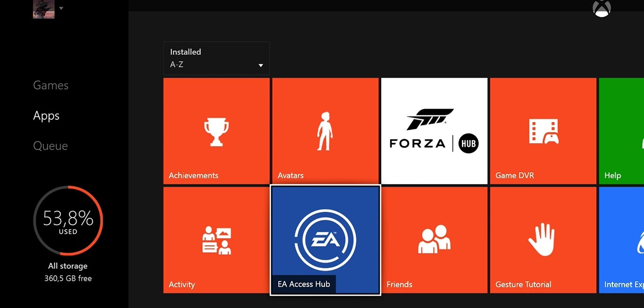This screenshot has height=308, width=644.
Task: Open the green Help tile
Action: [621, 131]
